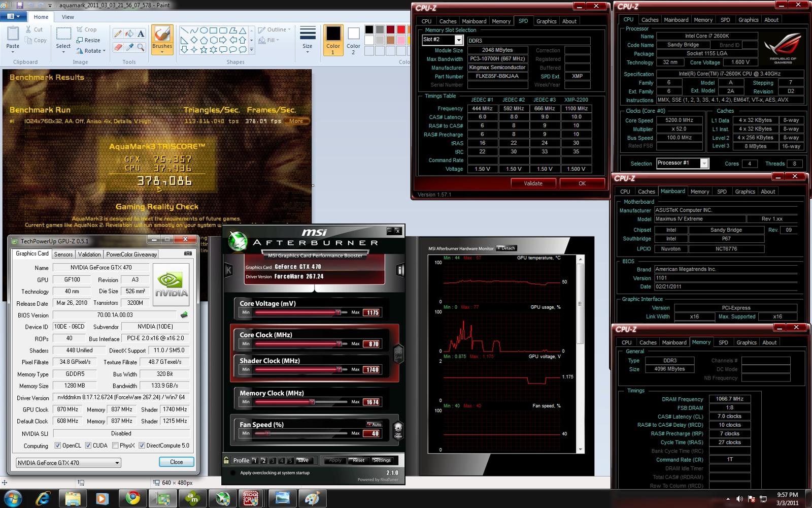Image resolution: width=812 pixels, height=508 pixels.
Task: Click the Save icon in Paint's quick access toolbar
Action: [20, 5]
